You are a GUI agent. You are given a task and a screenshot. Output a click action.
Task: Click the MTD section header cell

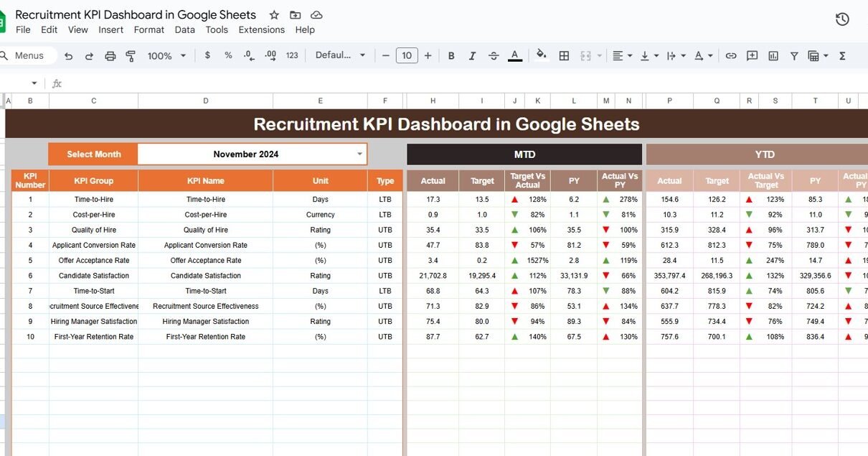[x=524, y=154]
